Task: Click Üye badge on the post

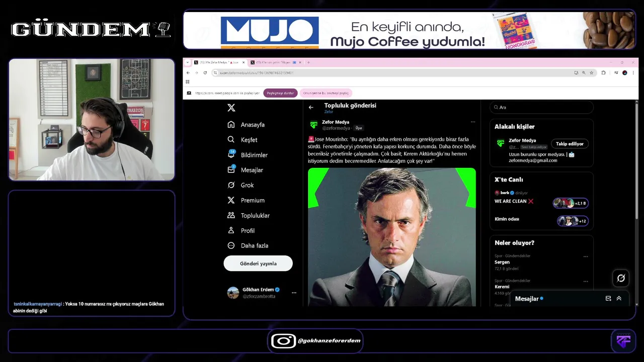Action: (x=358, y=128)
